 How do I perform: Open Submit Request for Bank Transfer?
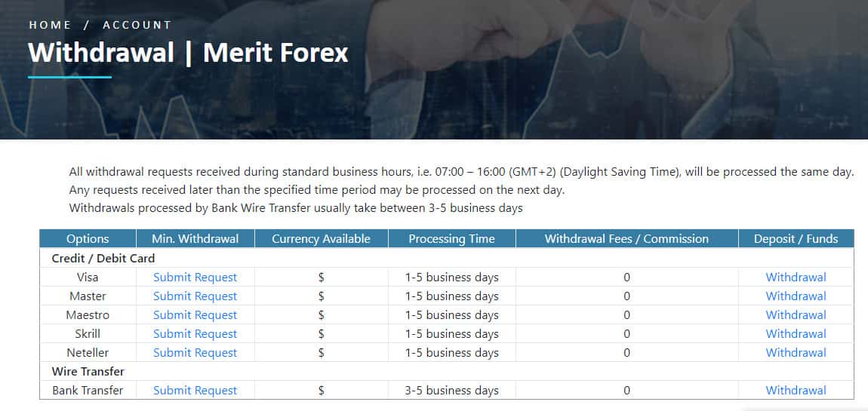click(195, 391)
